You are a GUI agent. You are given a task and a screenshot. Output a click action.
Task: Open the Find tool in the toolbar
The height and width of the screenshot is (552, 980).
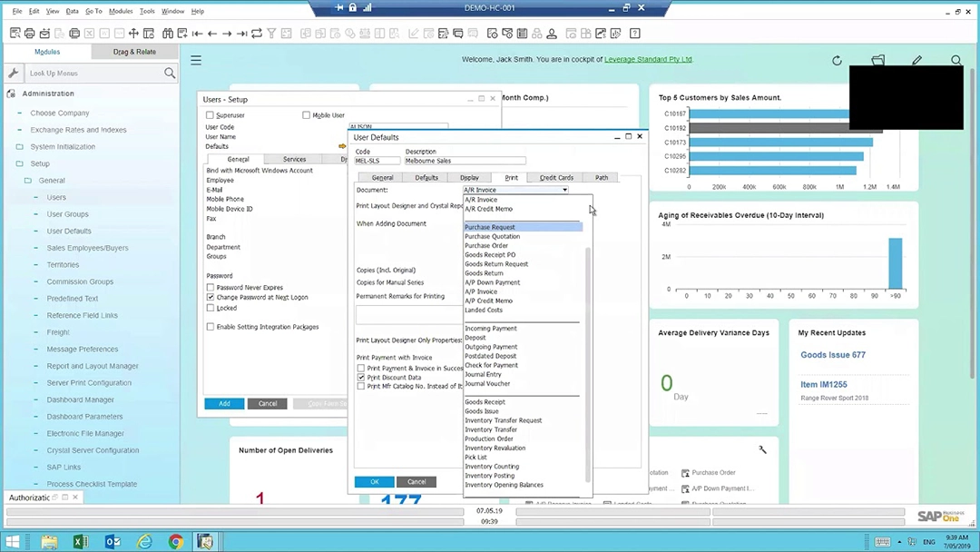coord(168,34)
